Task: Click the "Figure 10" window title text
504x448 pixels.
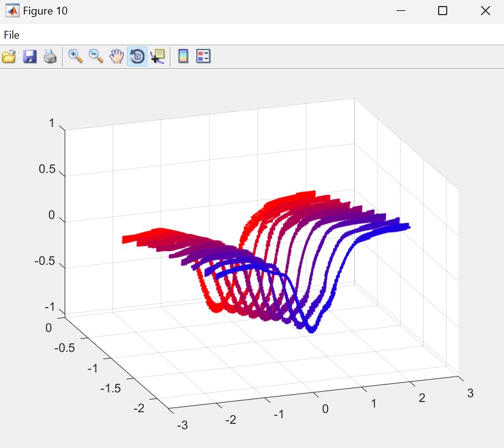Action: [x=45, y=11]
